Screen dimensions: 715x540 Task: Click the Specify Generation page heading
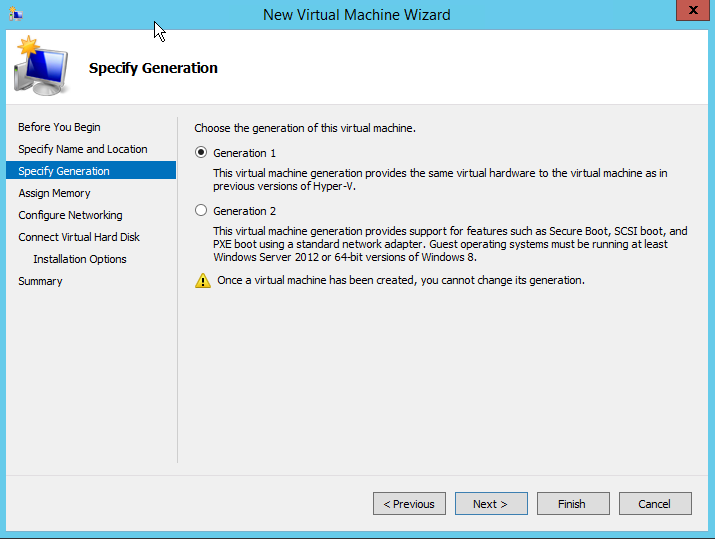click(x=153, y=68)
